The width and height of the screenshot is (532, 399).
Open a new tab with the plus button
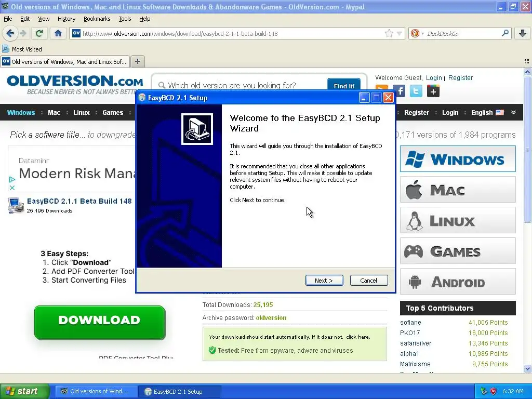(137, 61)
